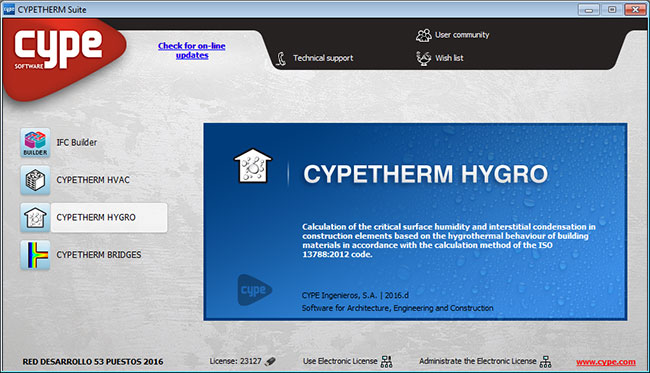Open the IFC Builder application icon

click(x=35, y=143)
